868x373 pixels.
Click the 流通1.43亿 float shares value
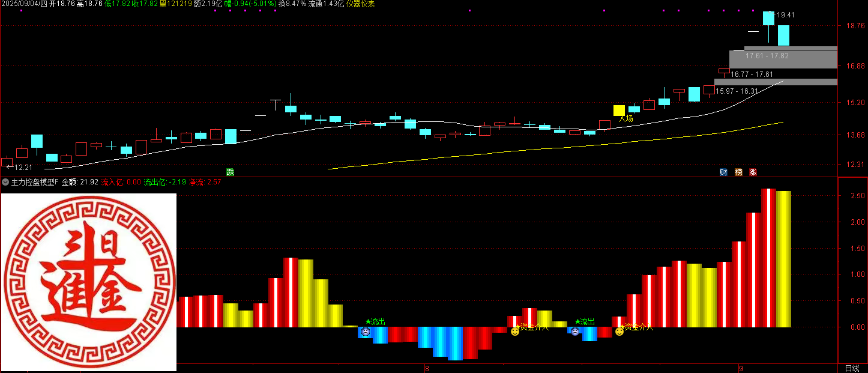coord(327,4)
